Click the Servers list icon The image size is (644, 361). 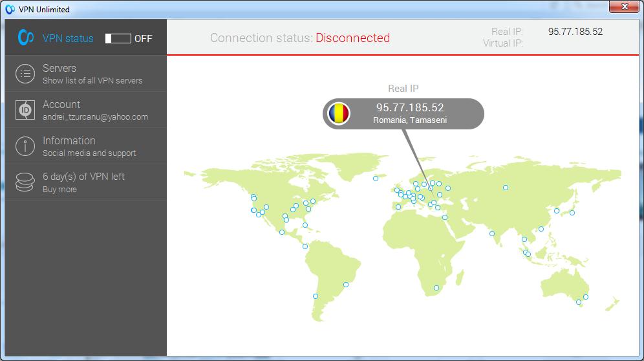[25, 74]
